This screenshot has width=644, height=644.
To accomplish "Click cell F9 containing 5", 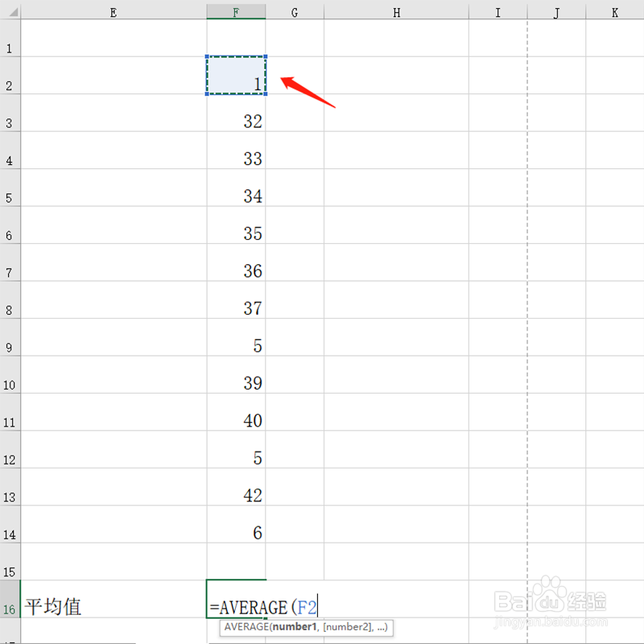I will (236, 336).
